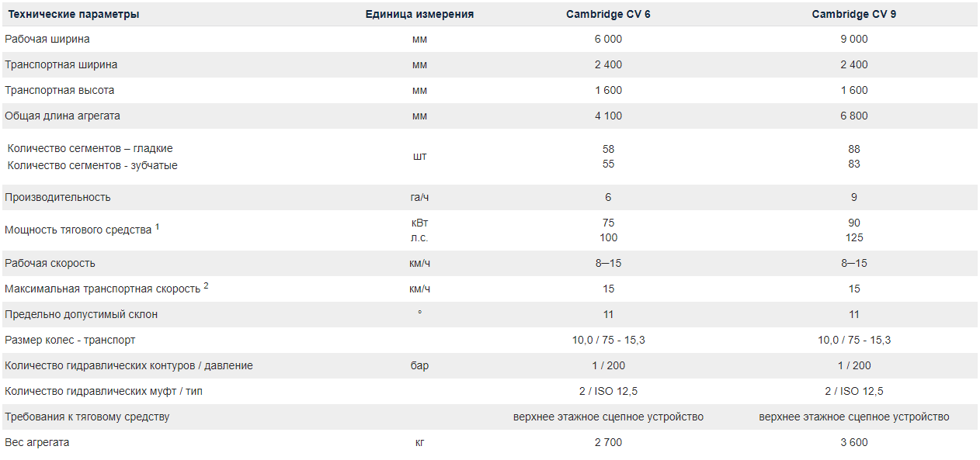Select the 6 800 length value for CV 9
The width and height of the screenshot is (980, 460).
click(x=853, y=116)
